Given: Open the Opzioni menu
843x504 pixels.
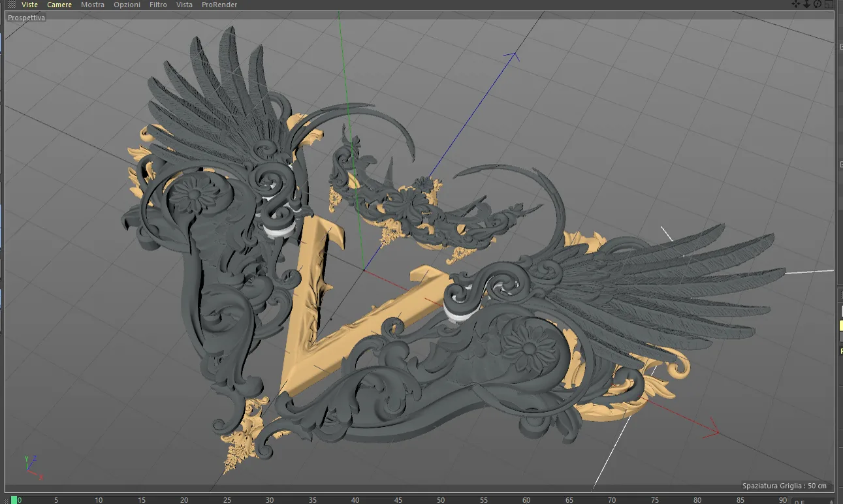Looking at the screenshot, I should [127, 5].
